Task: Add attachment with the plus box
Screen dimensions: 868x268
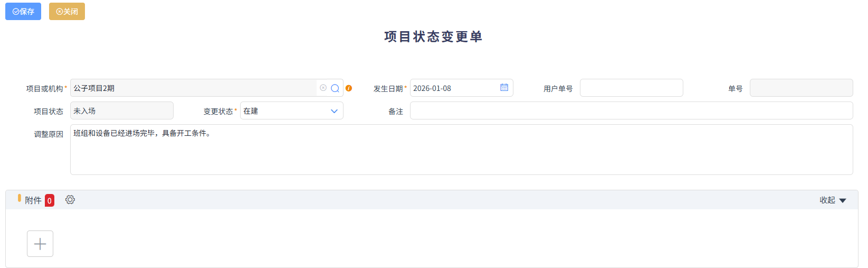Action: [x=40, y=244]
